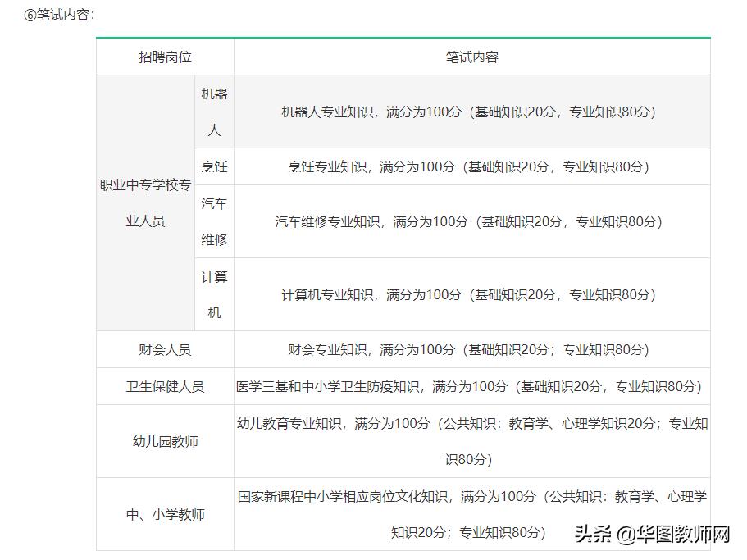Select the 幼儿园教师 cell
This screenshot has width=747, height=560.
tap(165, 441)
